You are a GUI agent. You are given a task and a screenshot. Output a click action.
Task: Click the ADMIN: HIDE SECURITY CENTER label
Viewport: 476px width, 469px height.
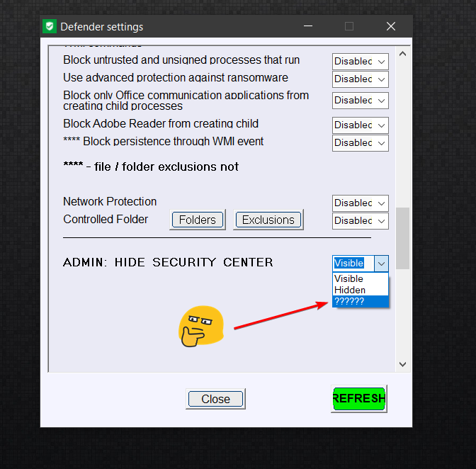168,262
